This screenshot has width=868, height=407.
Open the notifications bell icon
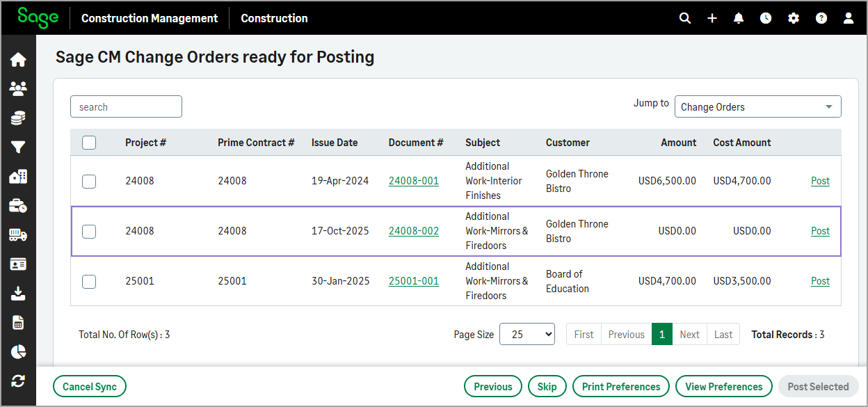pyautogui.click(x=739, y=19)
